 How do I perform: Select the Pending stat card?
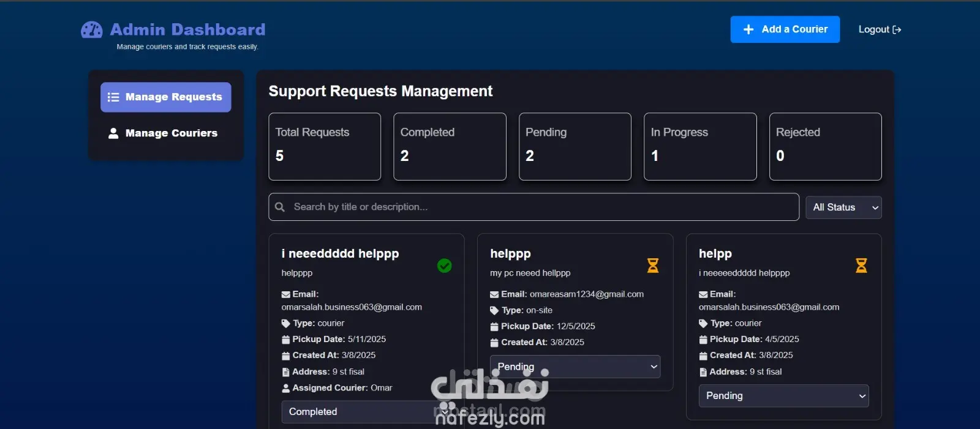(x=575, y=146)
